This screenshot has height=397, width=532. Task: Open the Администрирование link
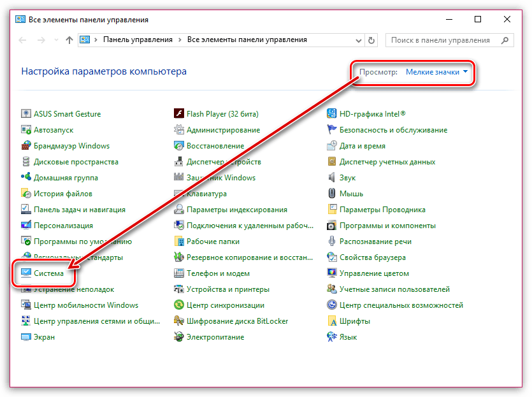223,130
